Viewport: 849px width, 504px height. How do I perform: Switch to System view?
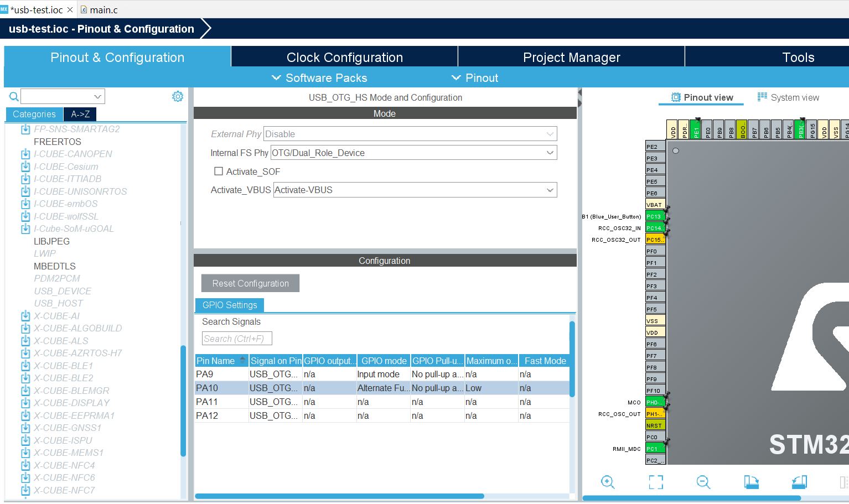[x=788, y=97]
